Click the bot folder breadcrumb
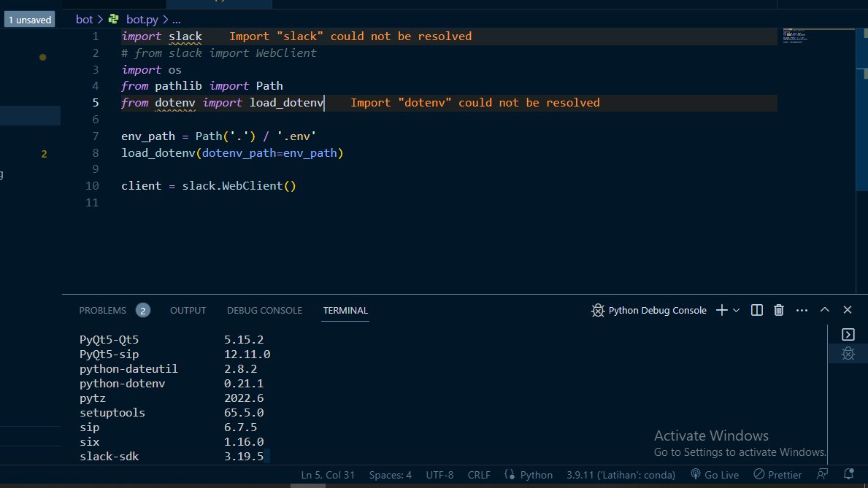868x488 pixels. (x=84, y=20)
